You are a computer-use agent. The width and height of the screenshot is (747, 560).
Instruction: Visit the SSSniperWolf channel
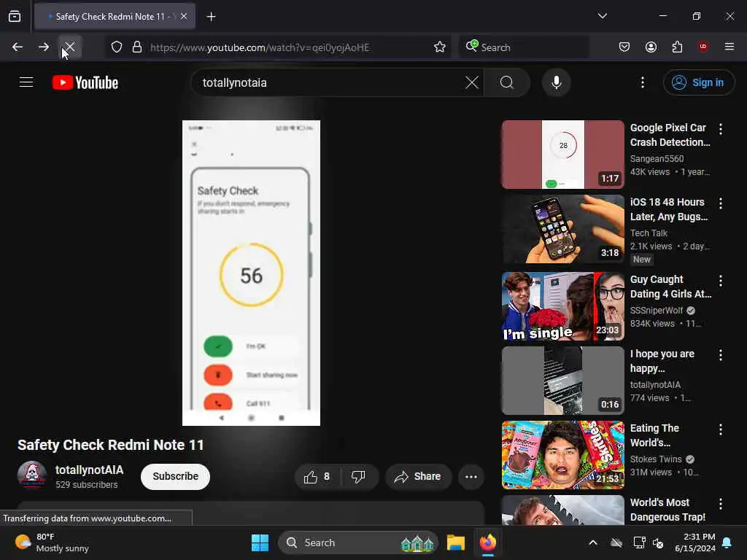(x=657, y=311)
